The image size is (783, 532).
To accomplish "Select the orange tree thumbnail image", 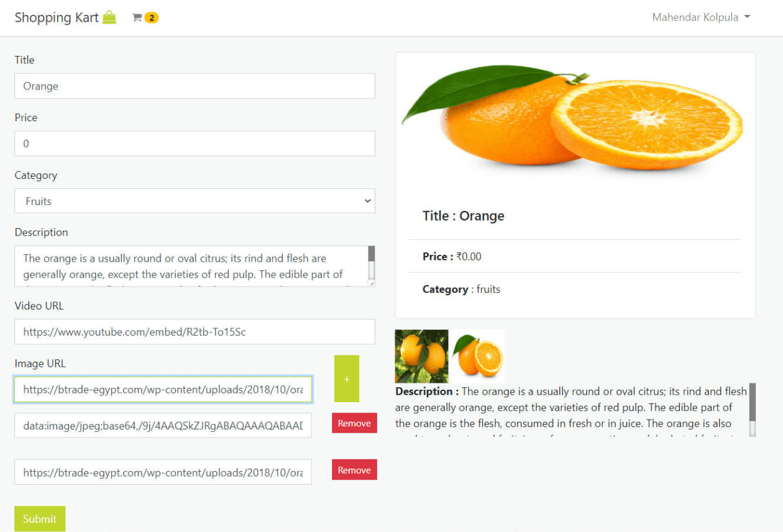I will 421,356.
